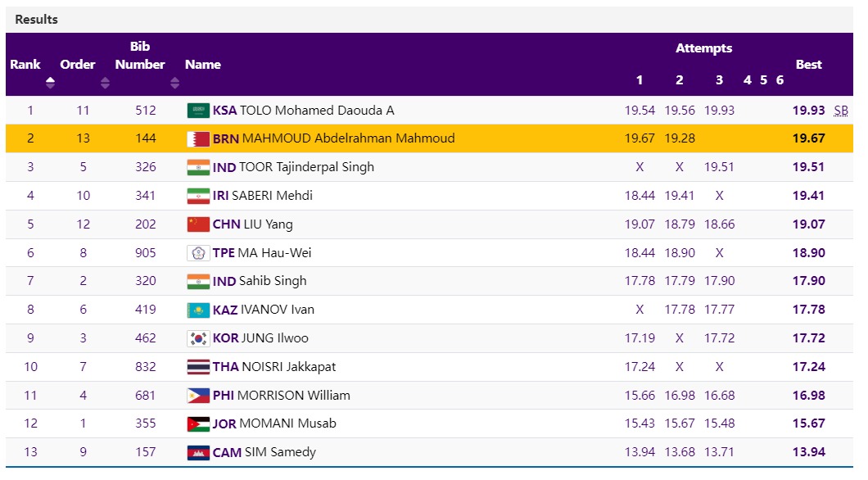Click the Kazakhstan flag beside IVANOV
Viewport: 868px width, 480px height.
(x=198, y=310)
